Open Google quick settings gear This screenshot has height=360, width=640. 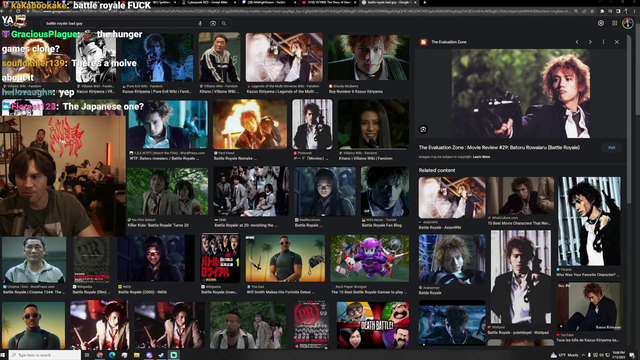(601, 23)
